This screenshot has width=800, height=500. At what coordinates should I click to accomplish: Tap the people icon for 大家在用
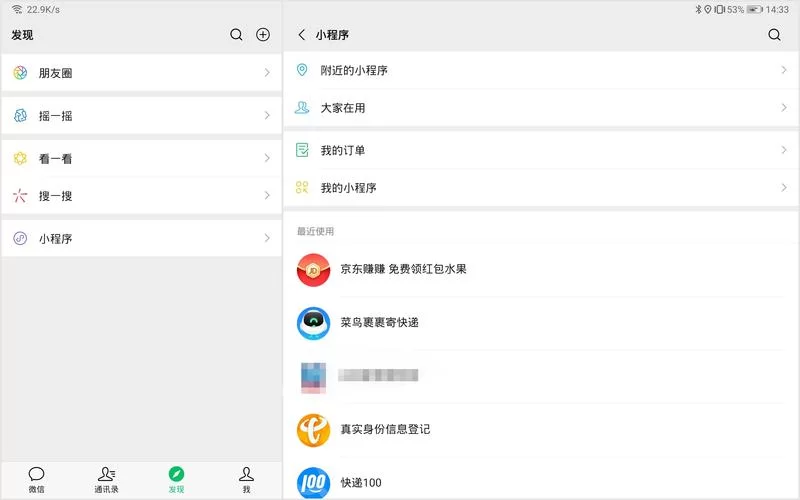click(302, 108)
